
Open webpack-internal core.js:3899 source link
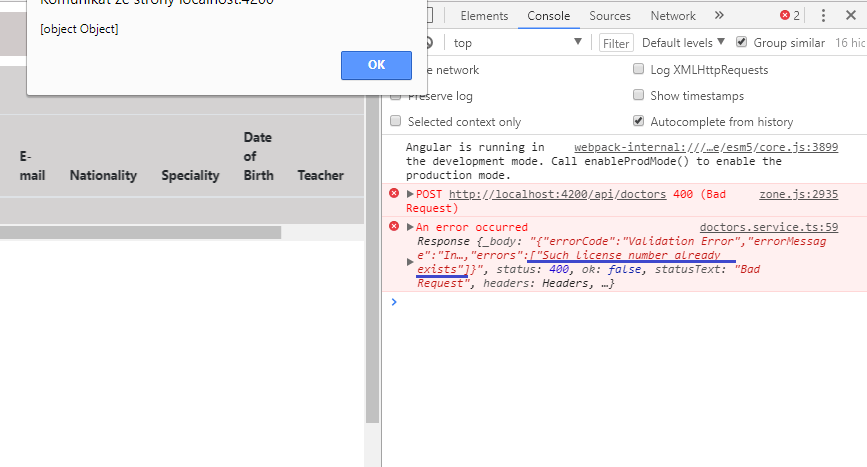(706, 147)
